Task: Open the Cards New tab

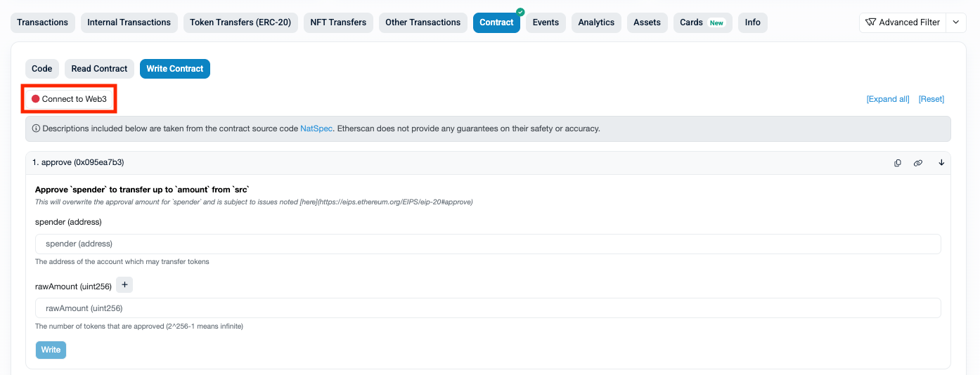Action: (x=703, y=22)
